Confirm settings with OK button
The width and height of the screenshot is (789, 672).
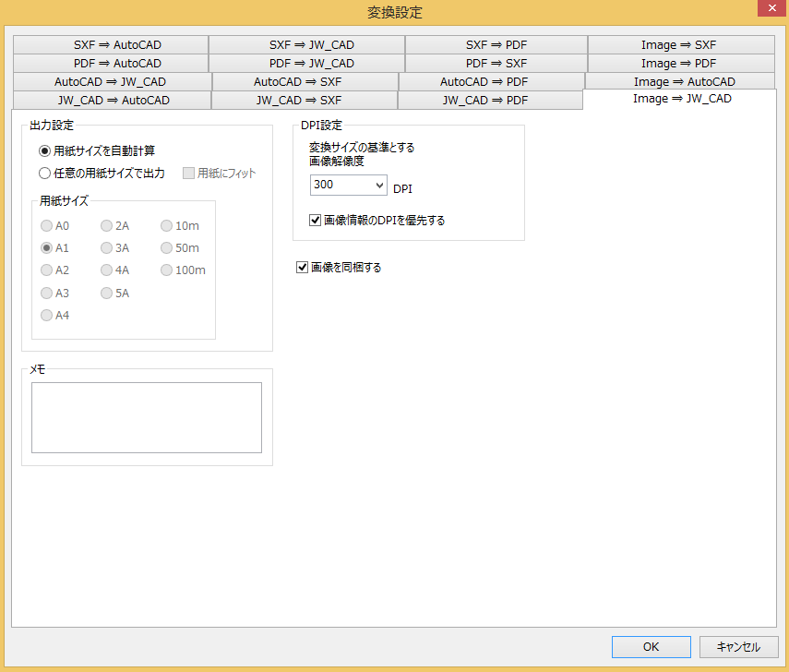click(x=652, y=647)
